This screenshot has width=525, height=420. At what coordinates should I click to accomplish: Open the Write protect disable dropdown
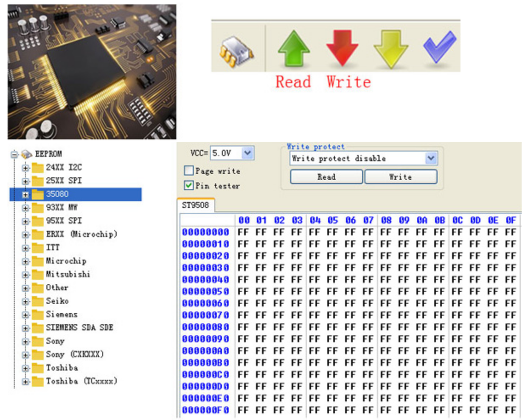[x=431, y=158]
